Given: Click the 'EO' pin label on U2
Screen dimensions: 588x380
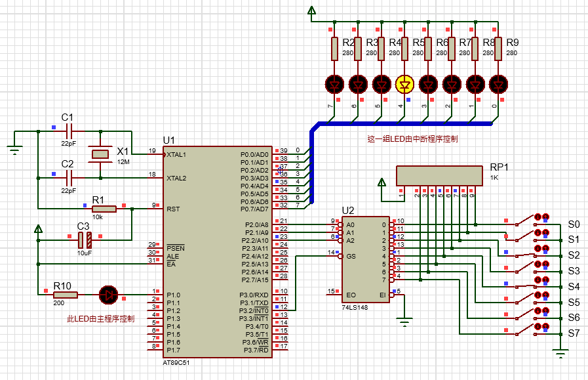Looking at the screenshot, I should tap(351, 295).
